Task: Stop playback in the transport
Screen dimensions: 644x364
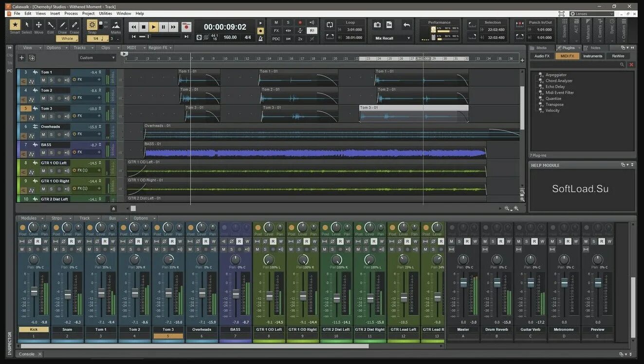Action: 143,27
